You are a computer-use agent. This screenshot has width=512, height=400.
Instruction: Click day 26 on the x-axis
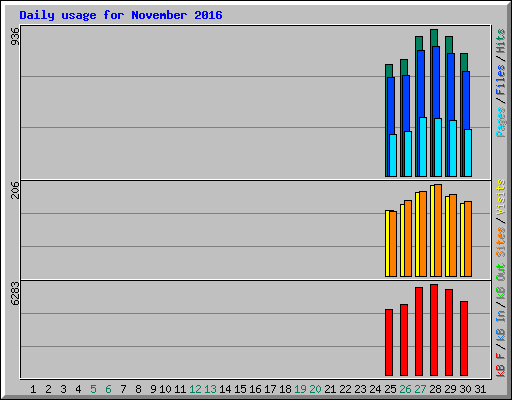[x=405, y=389]
